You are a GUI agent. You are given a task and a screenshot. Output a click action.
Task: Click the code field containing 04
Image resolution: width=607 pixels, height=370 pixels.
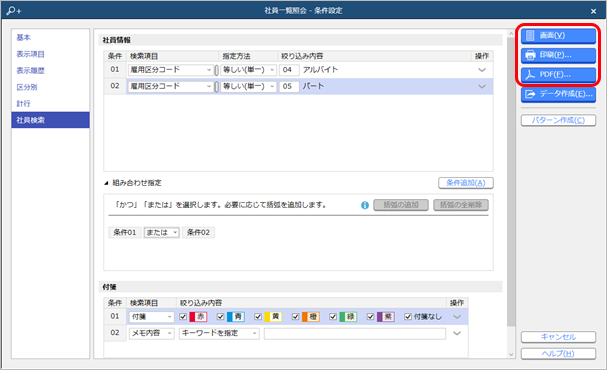pyautogui.click(x=289, y=70)
